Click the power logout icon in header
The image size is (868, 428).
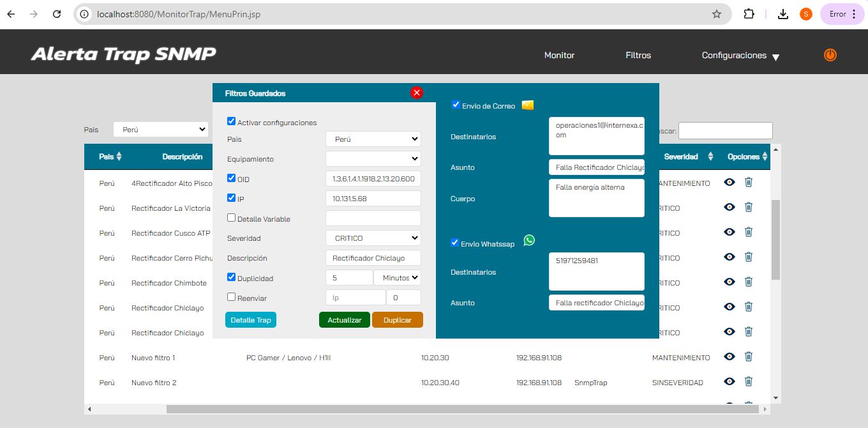tap(830, 55)
